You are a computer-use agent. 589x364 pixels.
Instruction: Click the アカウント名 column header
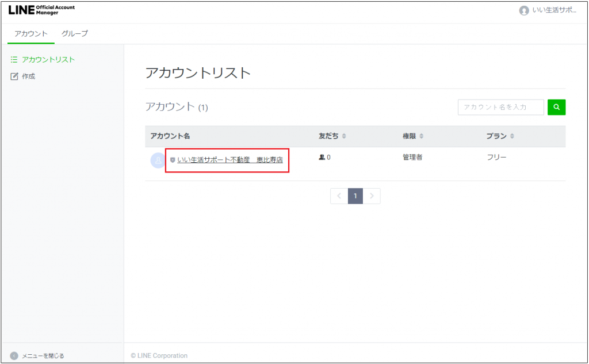[170, 136]
